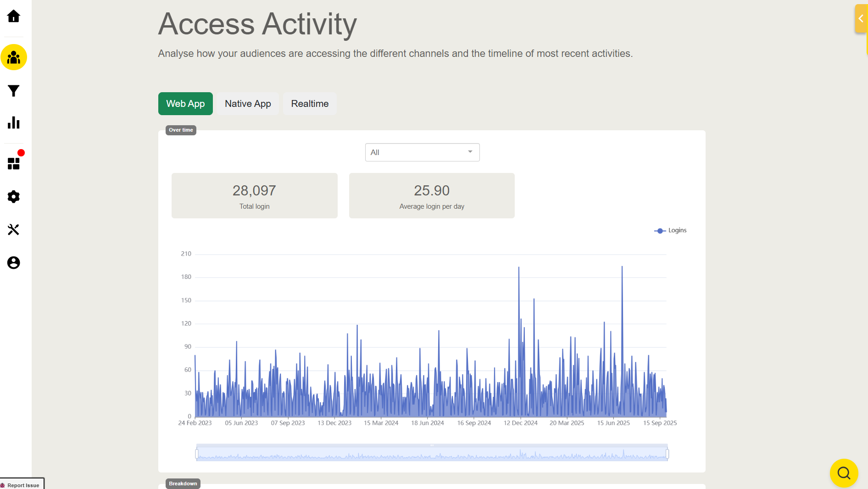
Task: Grab the left handle of range slider
Action: point(197,454)
